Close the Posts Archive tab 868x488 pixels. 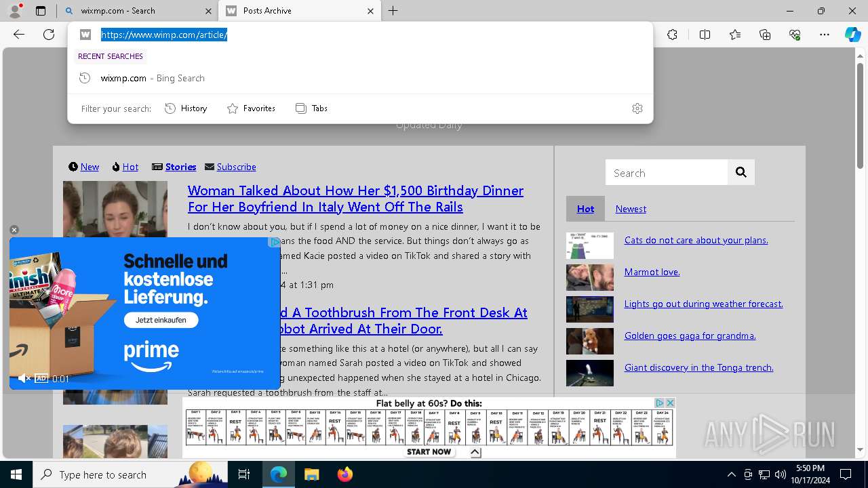click(x=371, y=11)
